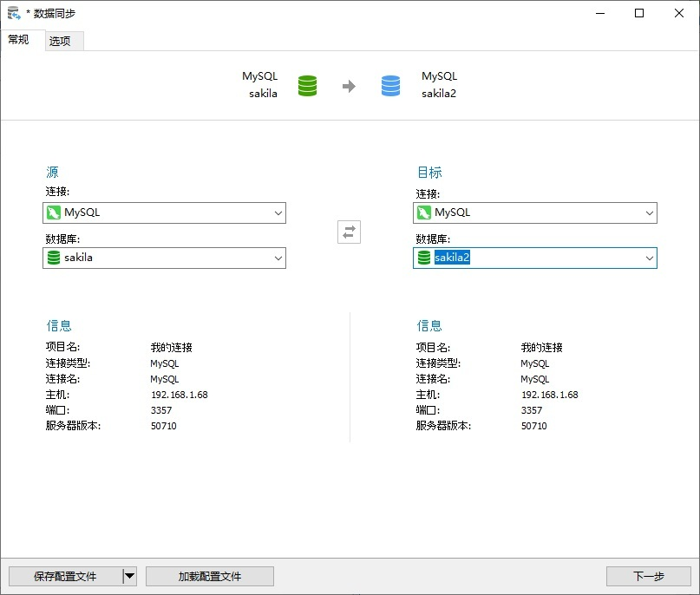
Task: Click source host value 192.168.1.68
Action: [179, 395]
